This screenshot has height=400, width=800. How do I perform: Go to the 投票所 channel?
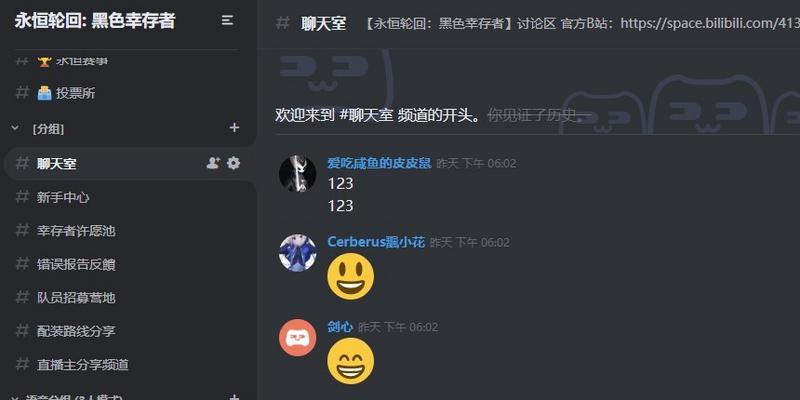click(130, 93)
